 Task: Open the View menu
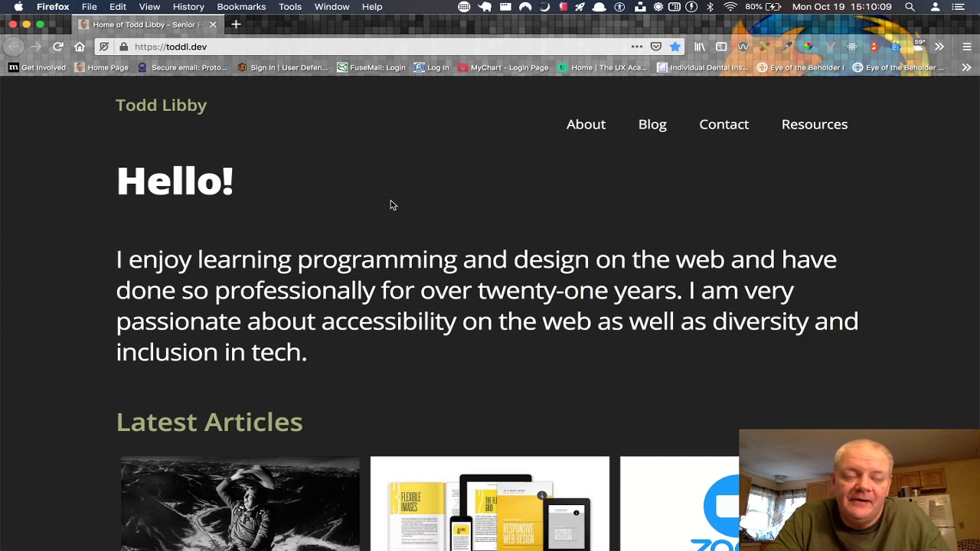[149, 7]
